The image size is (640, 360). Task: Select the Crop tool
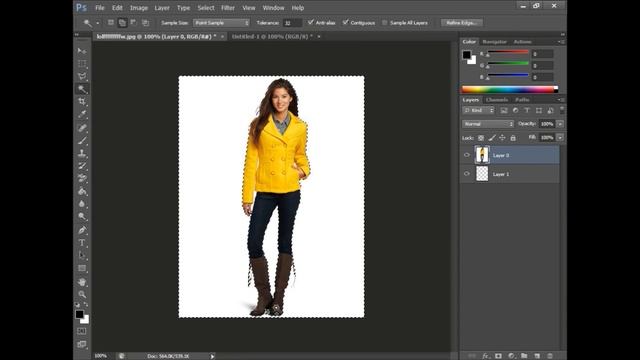click(82, 102)
